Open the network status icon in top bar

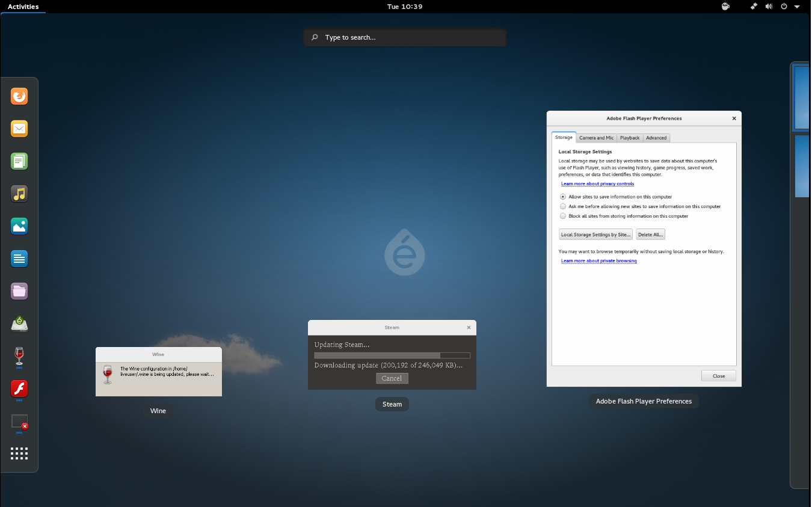click(754, 7)
